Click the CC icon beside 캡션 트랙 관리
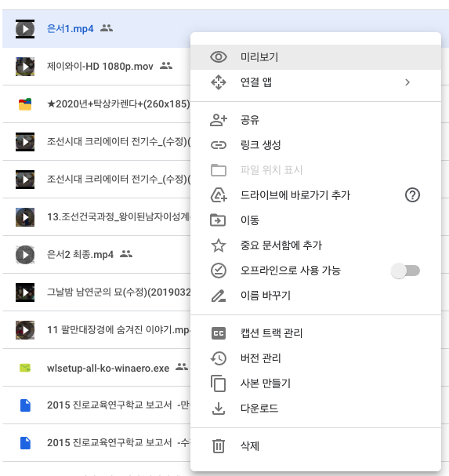The image size is (449, 476). (219, 333)
